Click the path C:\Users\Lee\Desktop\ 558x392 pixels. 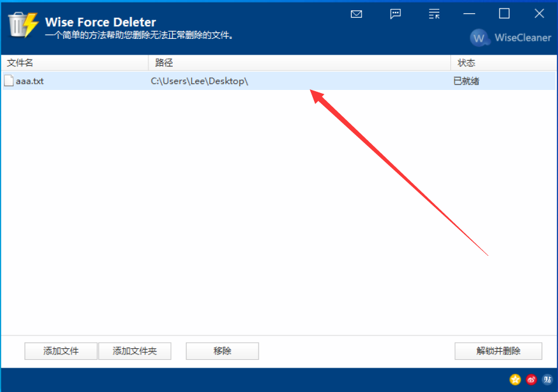pos(200,81)
